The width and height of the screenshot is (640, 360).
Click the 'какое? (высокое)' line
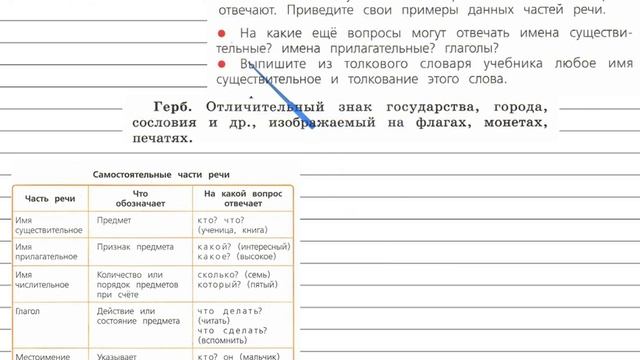[237, 257]
